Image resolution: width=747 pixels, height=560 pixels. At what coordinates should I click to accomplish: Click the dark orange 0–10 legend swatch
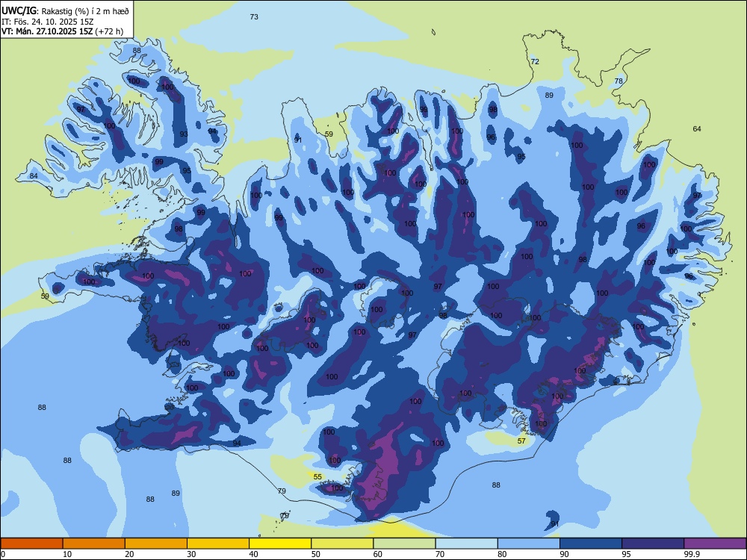click(x=31, y=544)
